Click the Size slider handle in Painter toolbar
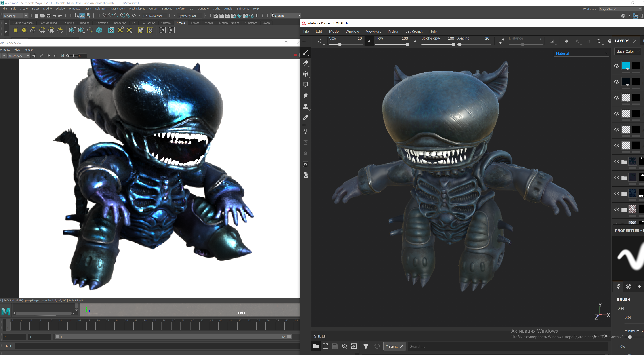The height and width of the screenshot is (355, 644). pyautogui.click(x=339, y=45)
